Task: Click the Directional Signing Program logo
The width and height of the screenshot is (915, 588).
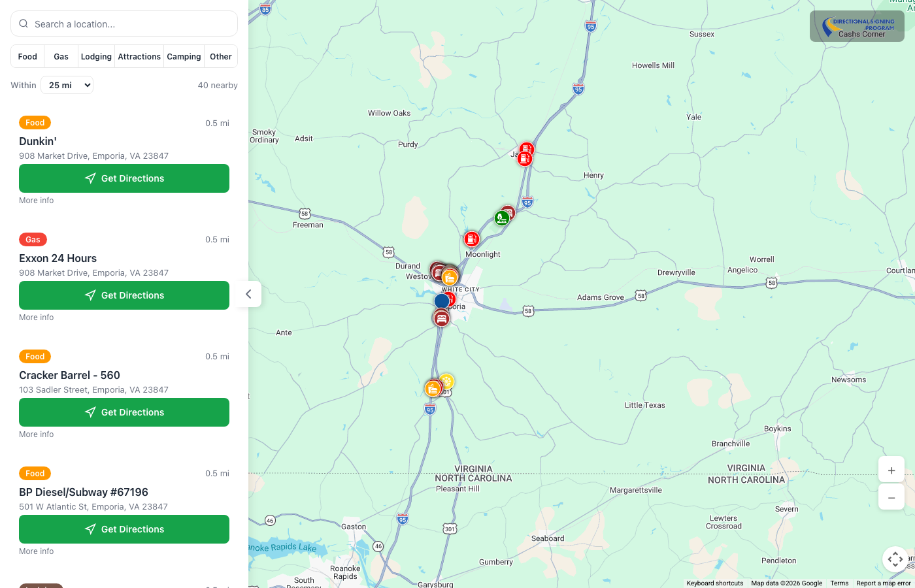Action: click(x=857, y=26)
